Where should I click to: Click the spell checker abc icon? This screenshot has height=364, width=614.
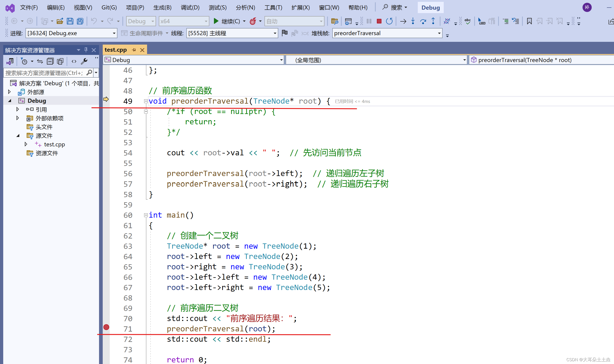tap(468, 21)
